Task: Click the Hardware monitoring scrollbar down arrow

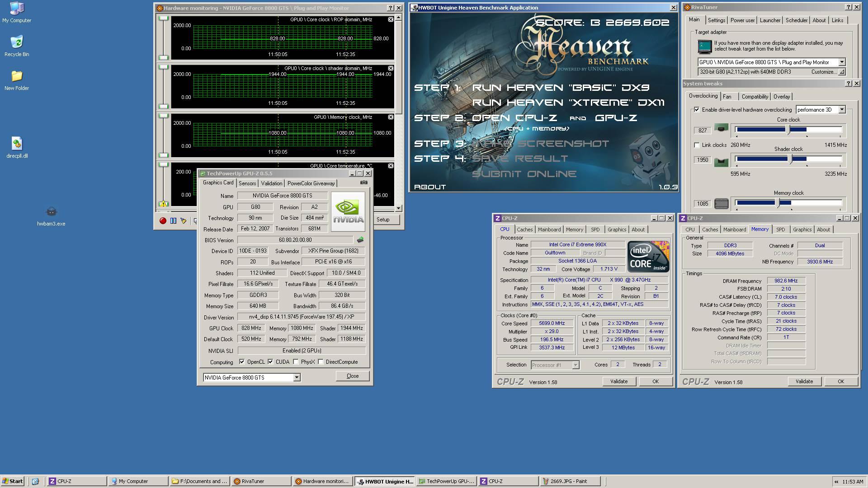Action: click(x=398, y=208)
